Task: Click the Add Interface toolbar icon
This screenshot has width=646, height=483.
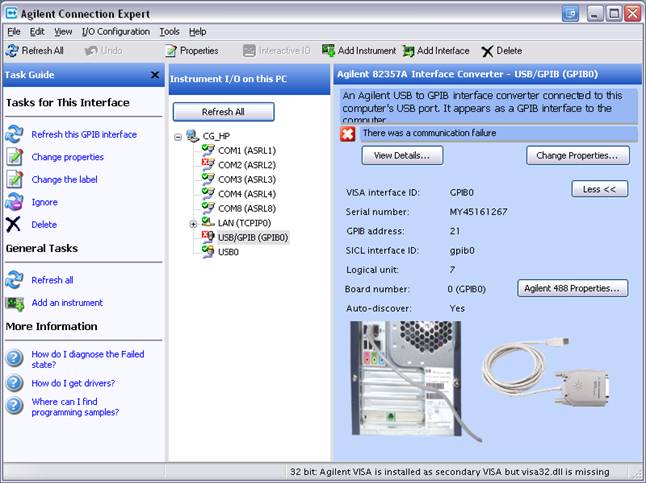Action: point(409,51)
